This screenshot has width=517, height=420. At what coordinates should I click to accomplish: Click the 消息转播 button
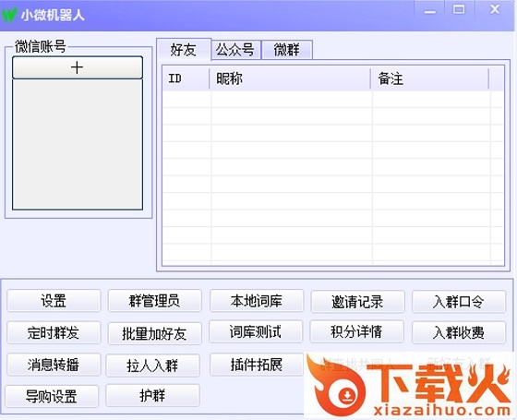(54, 365)
